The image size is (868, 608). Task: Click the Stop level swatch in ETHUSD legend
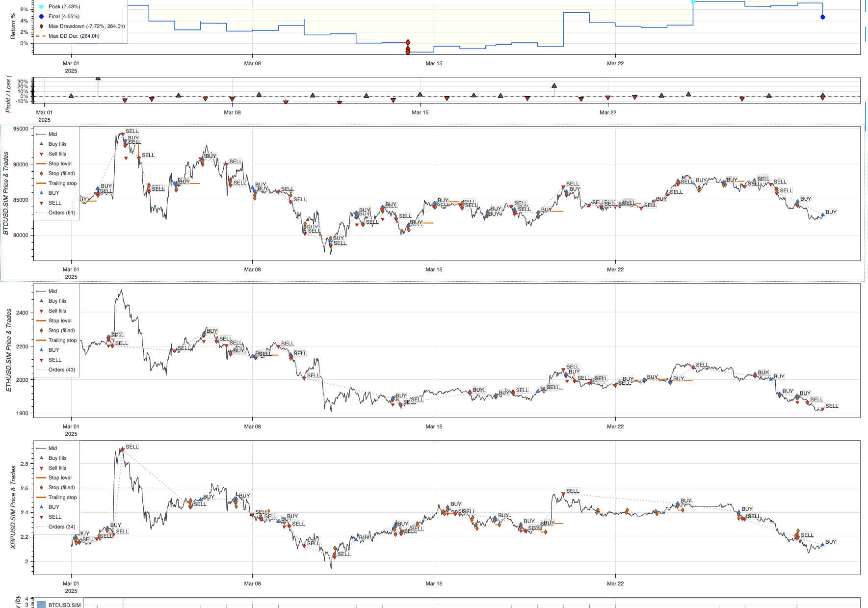pos(41,320)
